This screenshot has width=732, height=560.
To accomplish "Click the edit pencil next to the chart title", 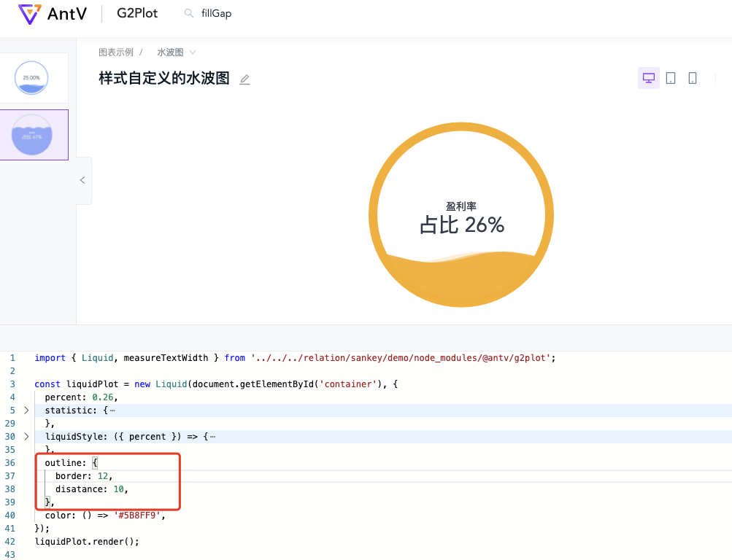I will (x=244, y=79).
